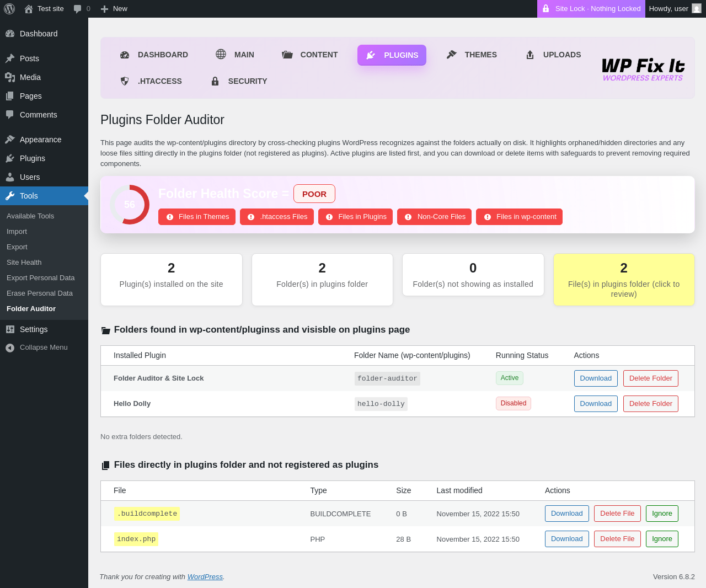The height and width of the screenshot is (588, 706).
Task: Click the Pages icon in sidebar
Action: point(10,96)
